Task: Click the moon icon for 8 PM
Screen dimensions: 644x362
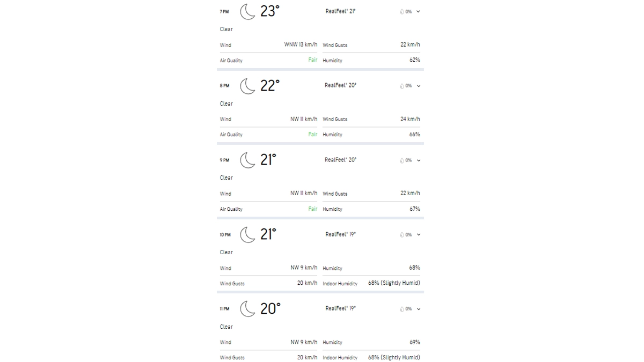Action: pyautogui.click(x=247, y=86)
